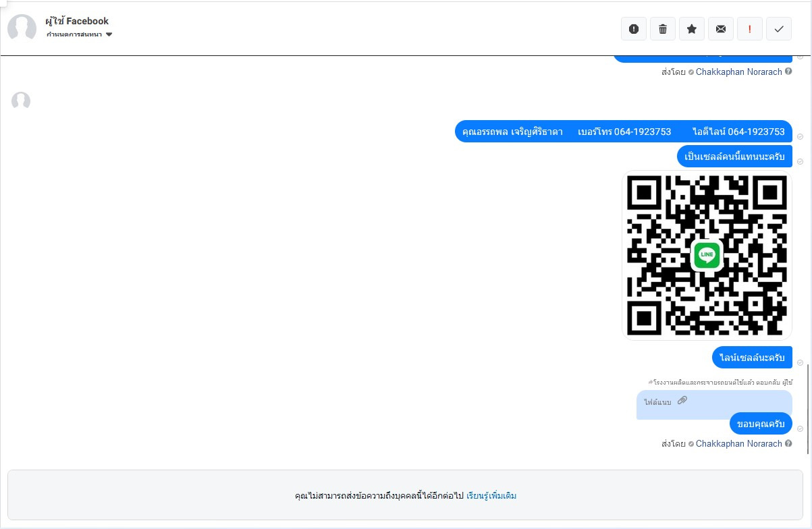Open the Facebook user profile avatar in header

pyautogui.click(x=22, y=28)
